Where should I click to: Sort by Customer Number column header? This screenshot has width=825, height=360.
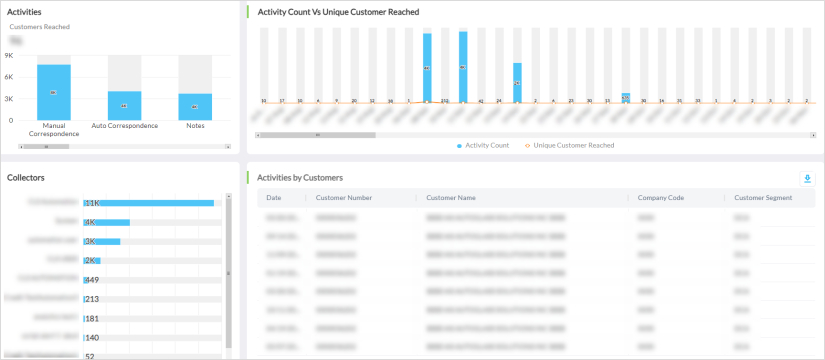click(344, 198)
